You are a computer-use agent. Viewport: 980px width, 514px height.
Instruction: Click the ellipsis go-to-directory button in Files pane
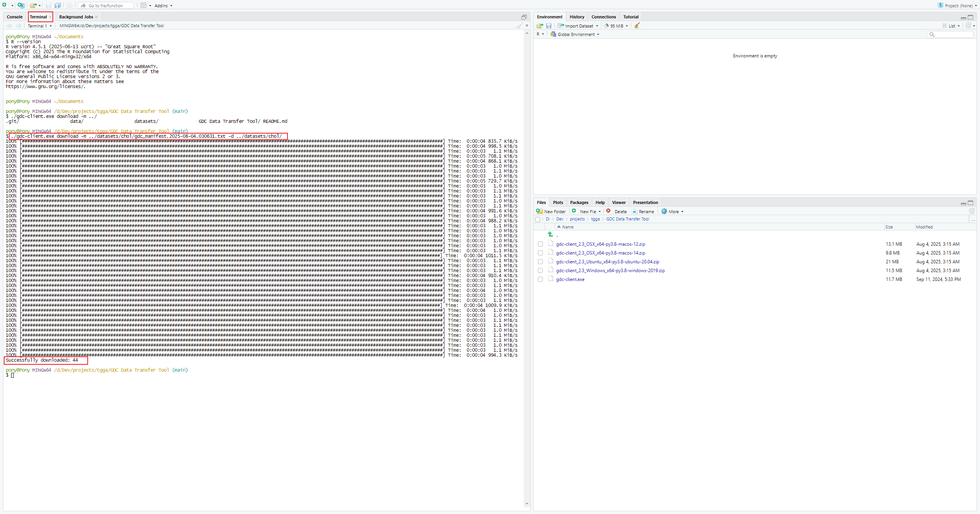[x=973, y=219]
